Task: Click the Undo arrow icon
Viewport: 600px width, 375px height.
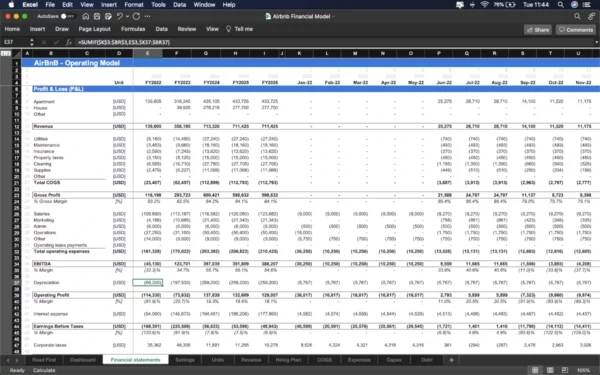Action: [119, 16]
